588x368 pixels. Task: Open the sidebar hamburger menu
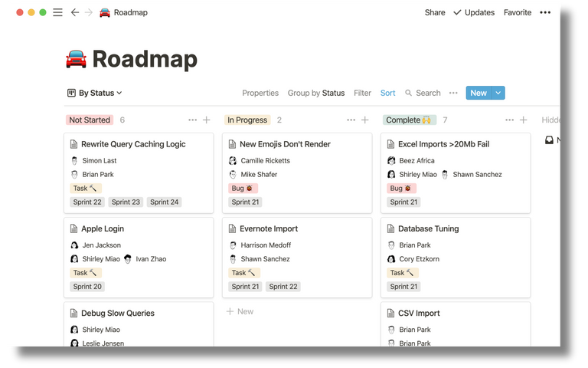point(57,12)
